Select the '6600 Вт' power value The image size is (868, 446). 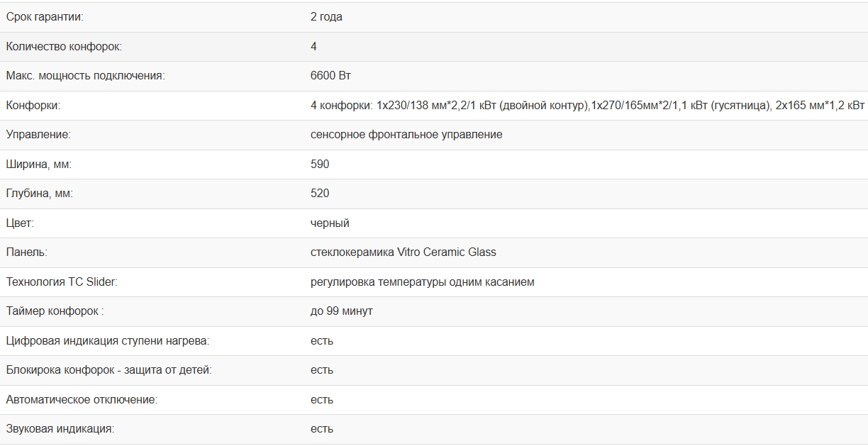click(x=330, y=76)
